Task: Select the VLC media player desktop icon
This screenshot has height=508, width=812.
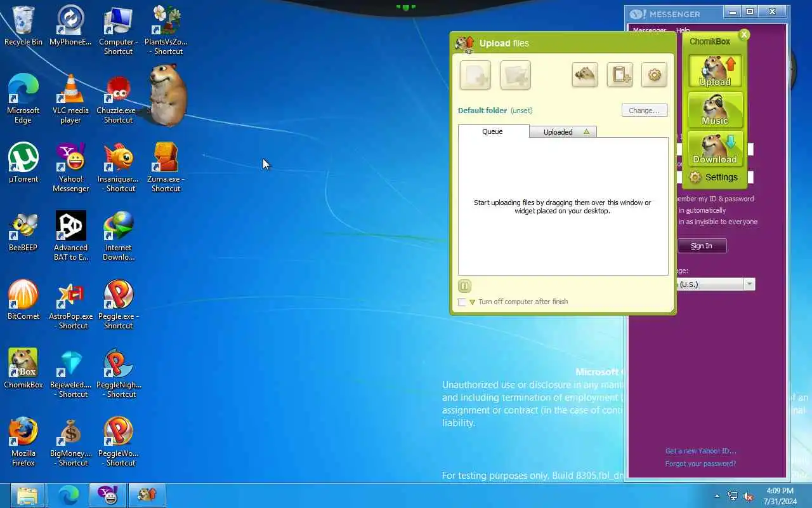Action: click(x=70, y=99)
